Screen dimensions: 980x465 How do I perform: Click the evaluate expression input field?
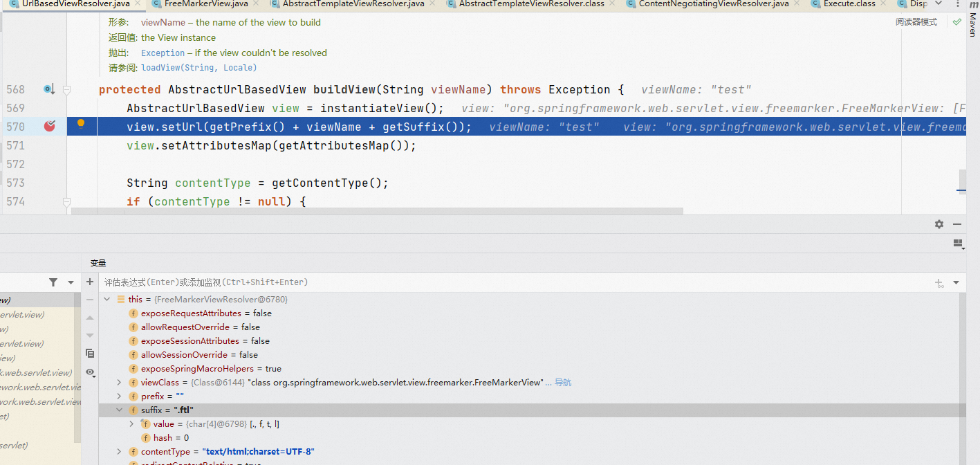(515, 282)
